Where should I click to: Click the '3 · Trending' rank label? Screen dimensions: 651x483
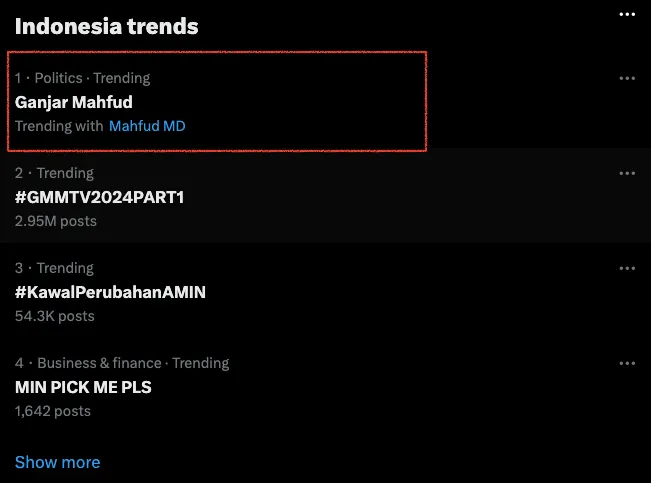click(54, 268)
